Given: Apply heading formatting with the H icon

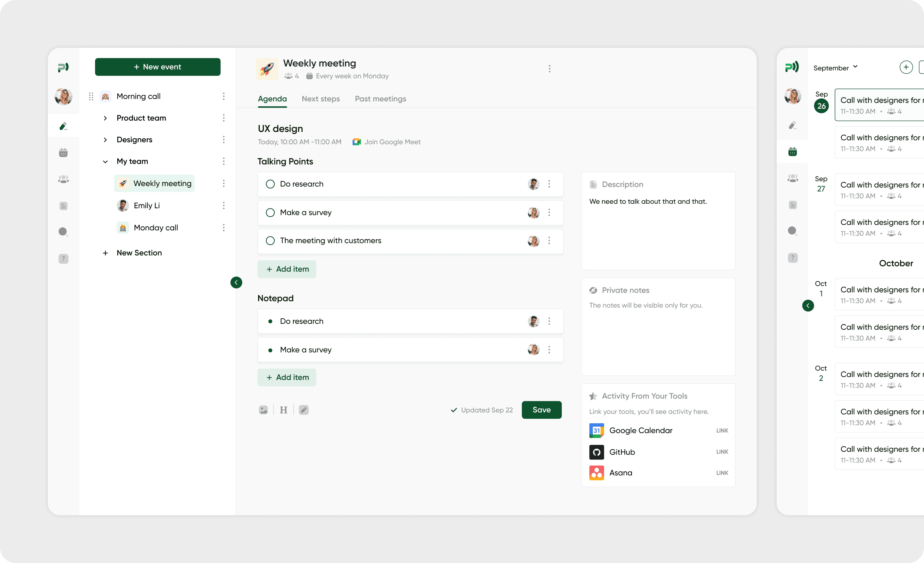Looking at the screenshot, I should 284,410.
